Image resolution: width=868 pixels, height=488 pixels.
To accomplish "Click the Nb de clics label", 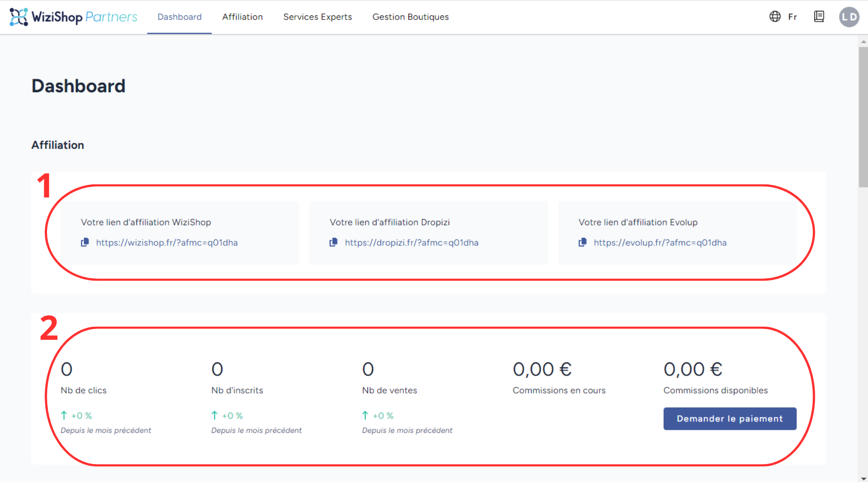I will (x=84, y=390).
